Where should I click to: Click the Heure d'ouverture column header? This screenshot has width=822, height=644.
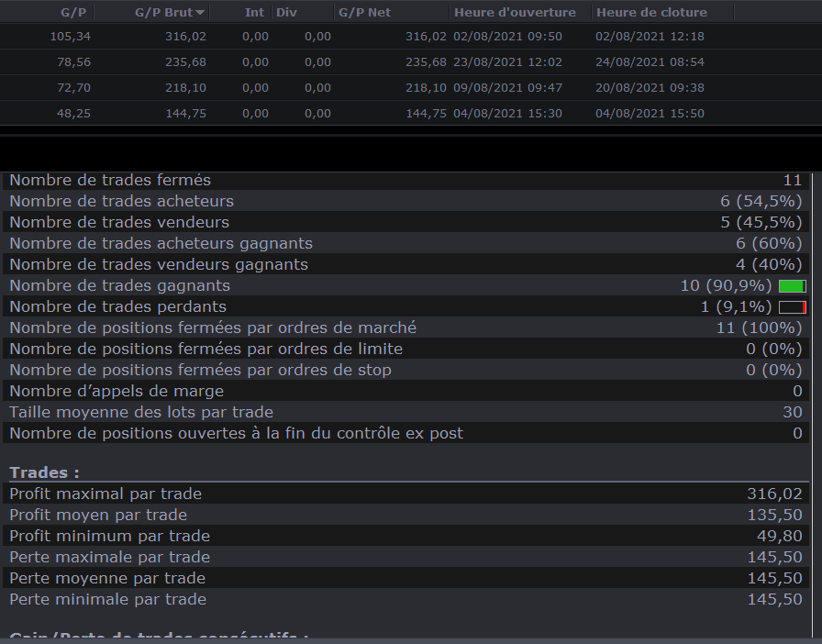pyautogui.click(x=515, y=12)
